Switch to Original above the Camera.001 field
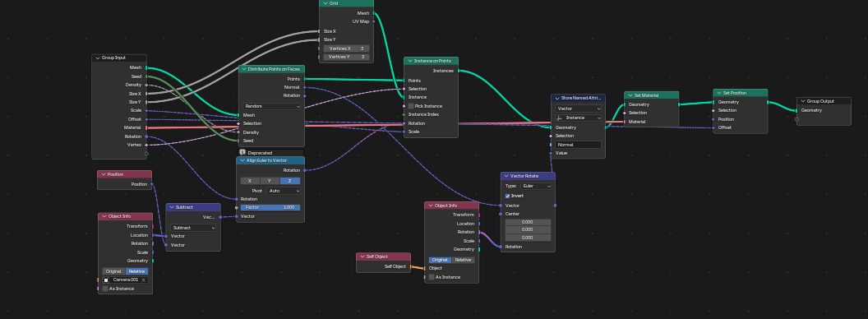The width and height of the screenshot is (868, 319). (113, 271)
